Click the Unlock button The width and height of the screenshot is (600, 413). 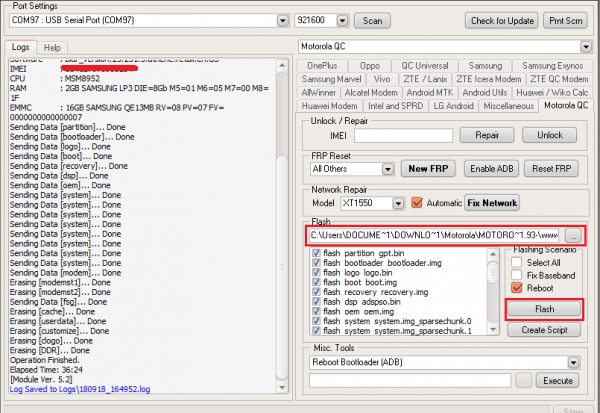pos(549,135)
